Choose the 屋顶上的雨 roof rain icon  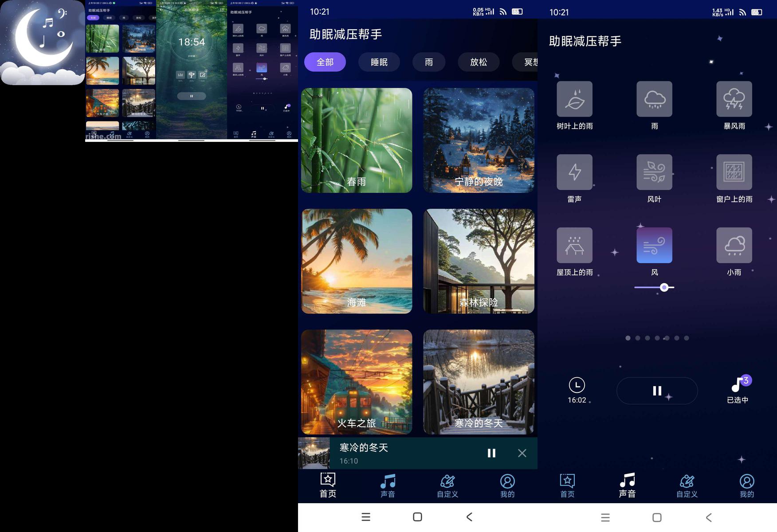574,246
